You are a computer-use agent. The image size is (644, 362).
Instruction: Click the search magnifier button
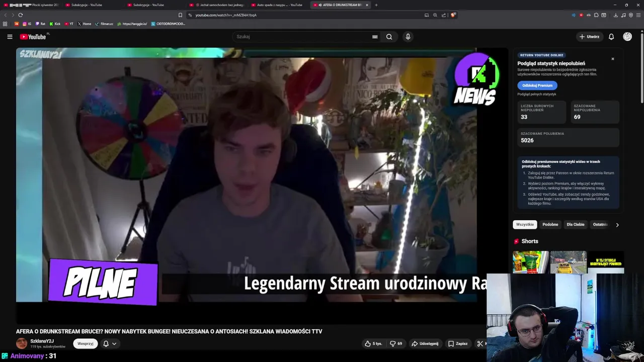pyautogui.click(x=389, y=37)
